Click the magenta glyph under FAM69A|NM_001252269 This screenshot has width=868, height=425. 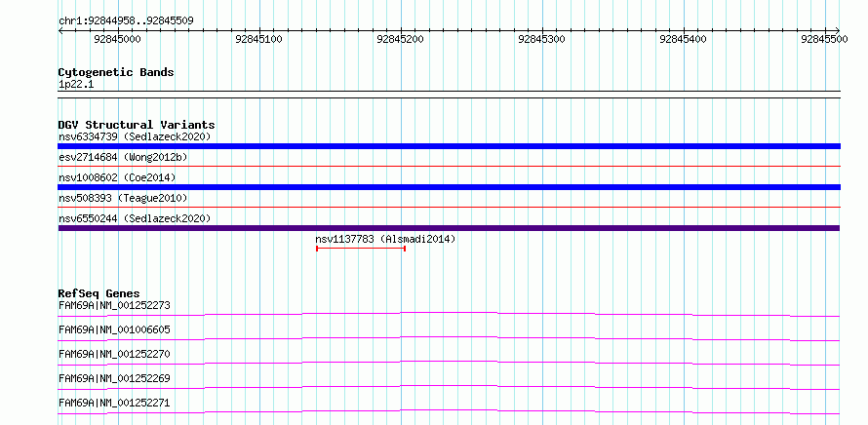click(449, 387)
